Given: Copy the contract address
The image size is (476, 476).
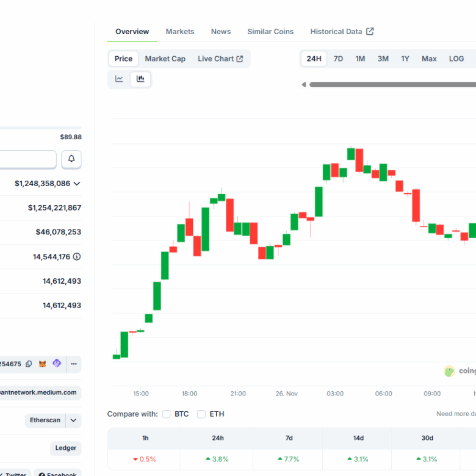Looking at the screenshot, I should click(29, 364).
